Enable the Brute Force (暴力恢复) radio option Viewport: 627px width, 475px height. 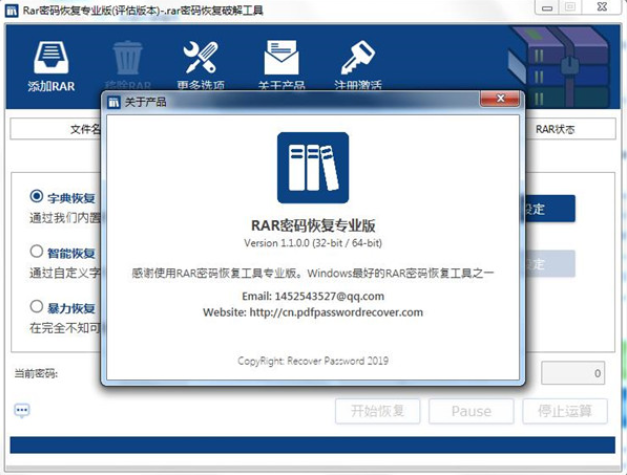click(37, 307)
